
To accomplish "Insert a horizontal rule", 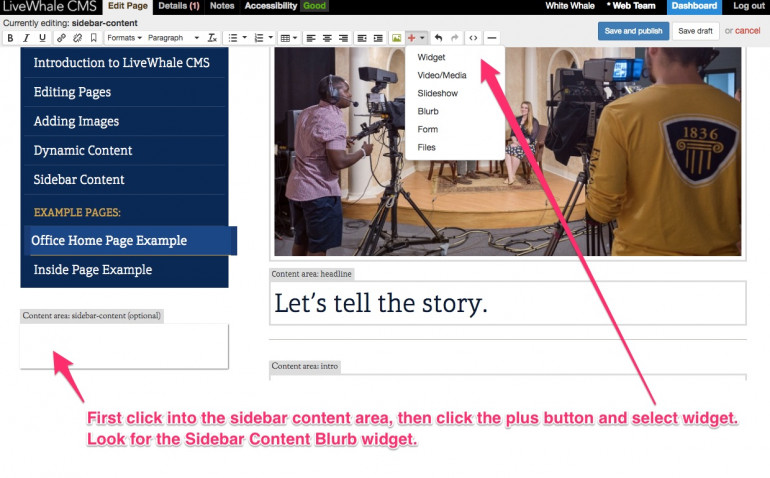I will click(x=492, y=38).
